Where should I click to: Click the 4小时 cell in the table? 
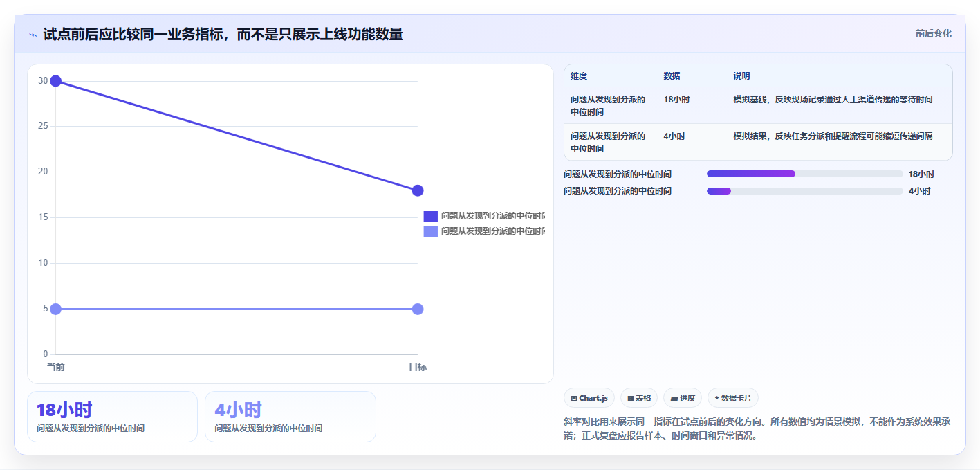point(674,136)
